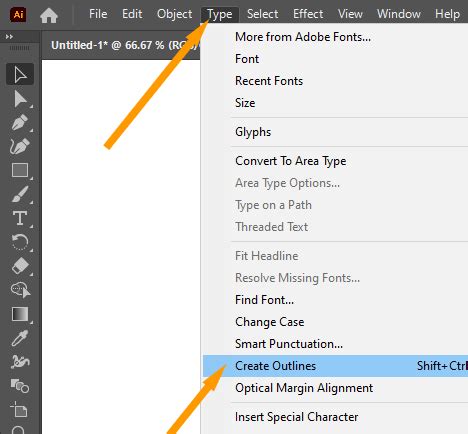Select the Pen tool
Screen dimensions: 468x434
pyautogui.click(x=20, y=122)
